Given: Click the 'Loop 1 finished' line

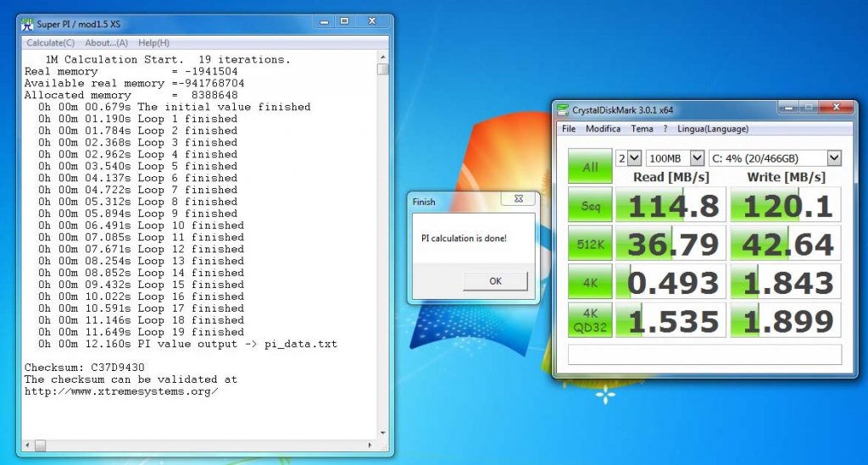Looking at the screenshot, I should coord(137,119).
